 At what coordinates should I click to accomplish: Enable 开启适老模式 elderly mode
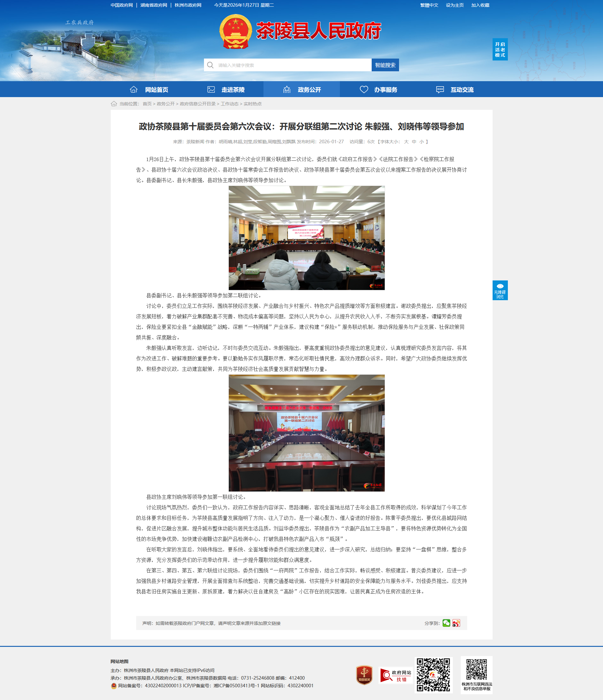pyautogui.click(x=500, y=50)
